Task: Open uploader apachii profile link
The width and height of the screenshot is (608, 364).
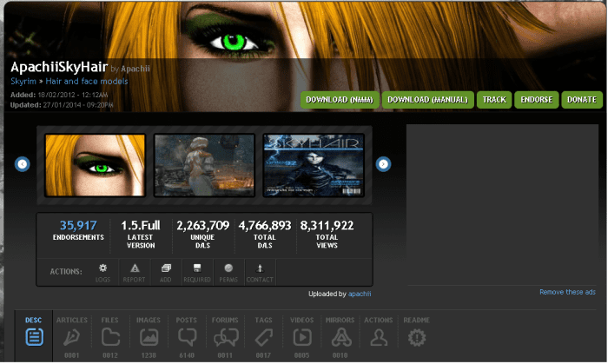Action: tap(360, 294)
